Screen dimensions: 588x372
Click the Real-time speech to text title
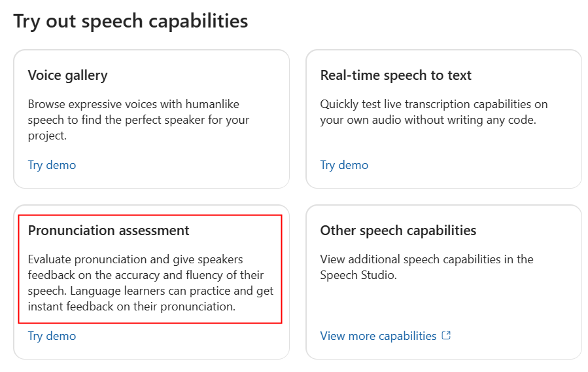point(396,75)
